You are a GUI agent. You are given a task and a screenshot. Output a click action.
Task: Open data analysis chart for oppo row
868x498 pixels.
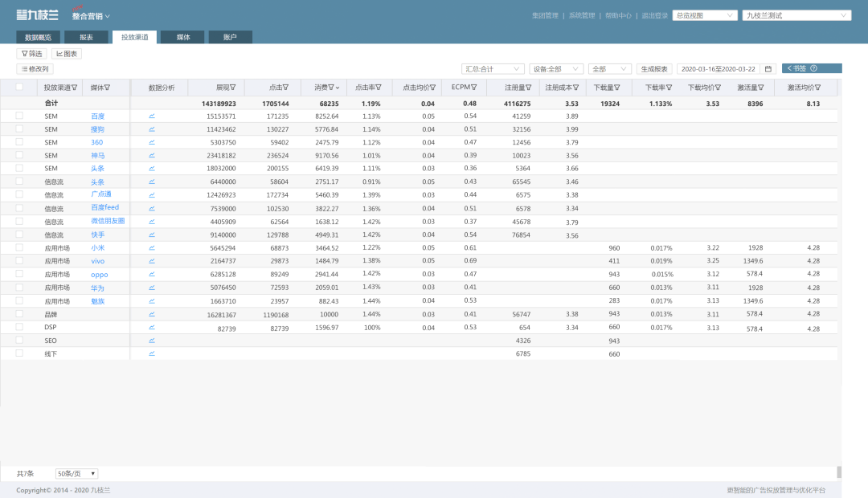coord(152,274)
